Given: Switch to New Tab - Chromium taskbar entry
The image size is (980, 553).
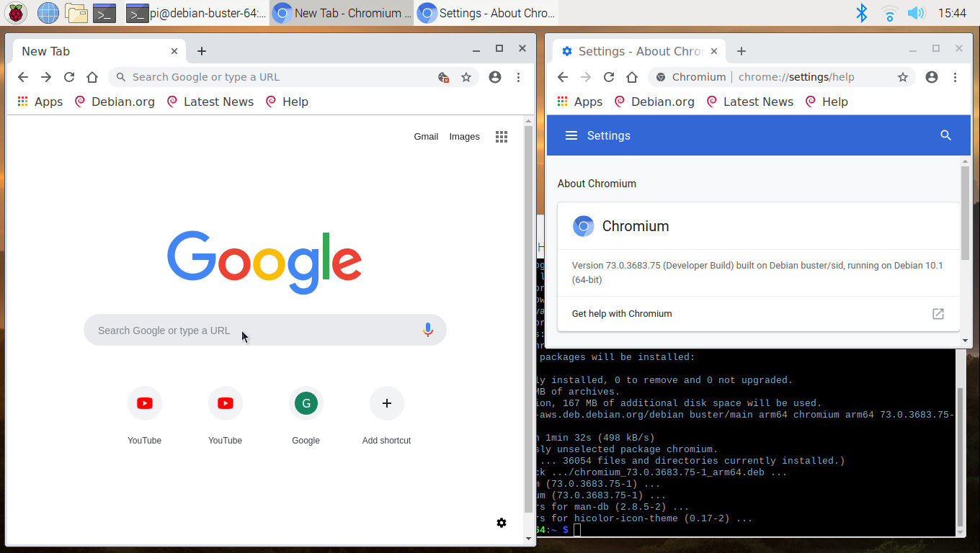Looking at the screenshot, I should (342, 12).
